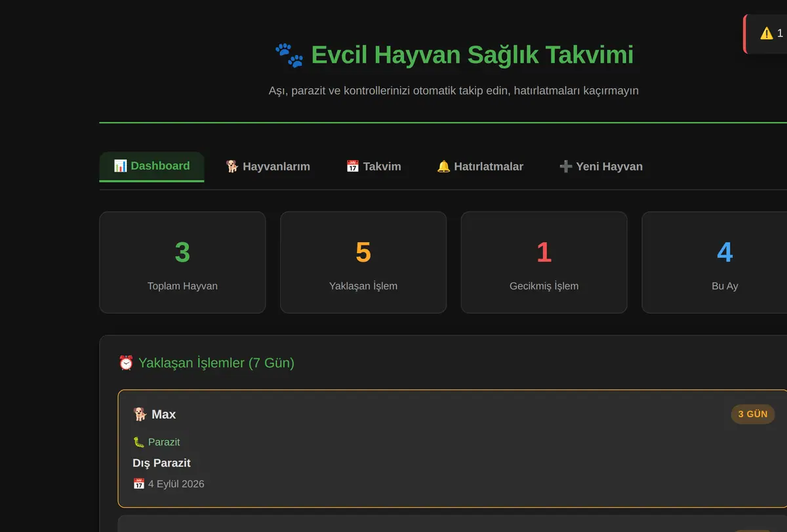Select the Gecikmiş İşlem stat card
Screen dimensions: 787x532
544,262
